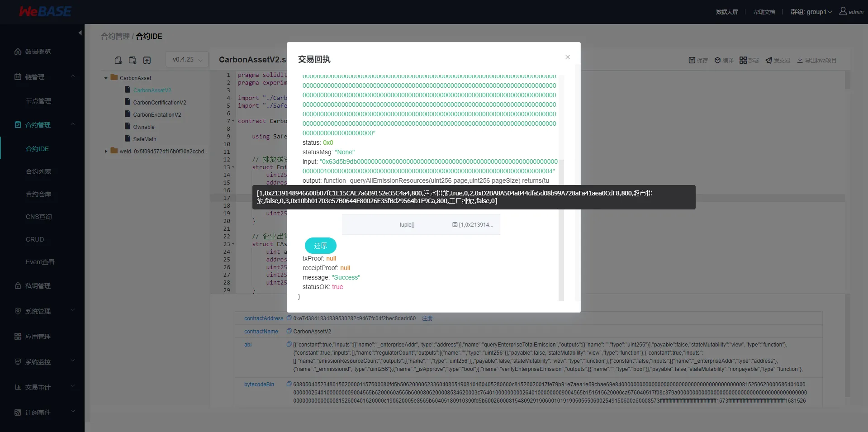Open the SafeMath contract file
This screenshot has width=868, height=432.
pyautogui.click(x=145, y=139)
